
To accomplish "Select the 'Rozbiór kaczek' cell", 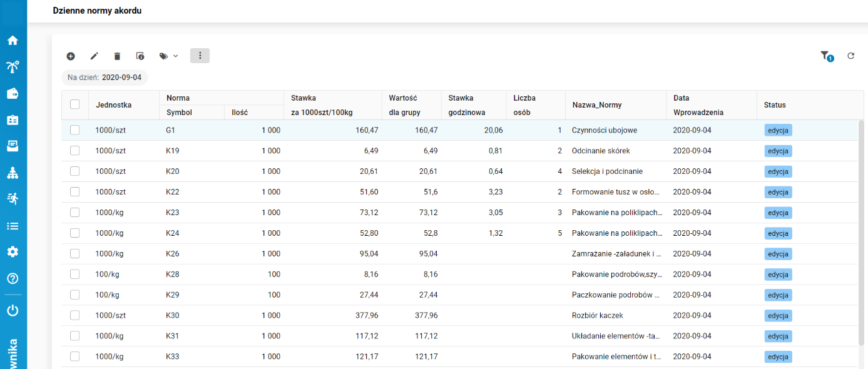I will click(597, 316).
